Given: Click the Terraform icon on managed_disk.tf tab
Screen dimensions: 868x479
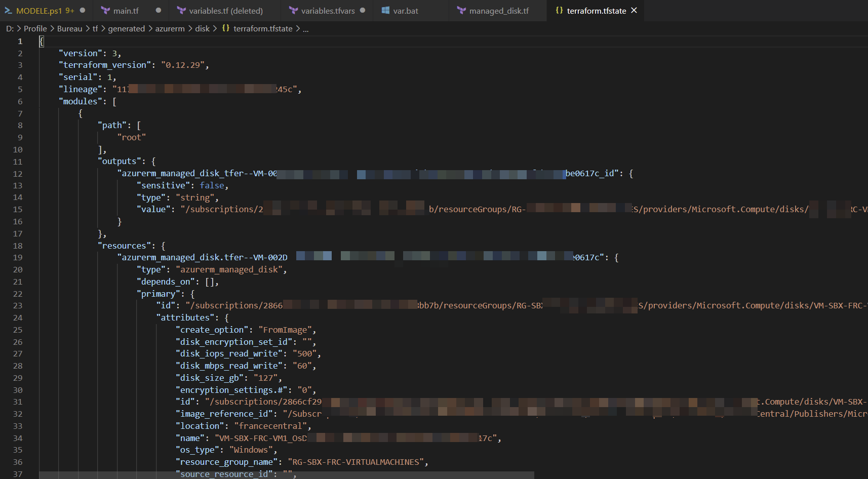Looking at the screenshot, I should click(461, 11).
